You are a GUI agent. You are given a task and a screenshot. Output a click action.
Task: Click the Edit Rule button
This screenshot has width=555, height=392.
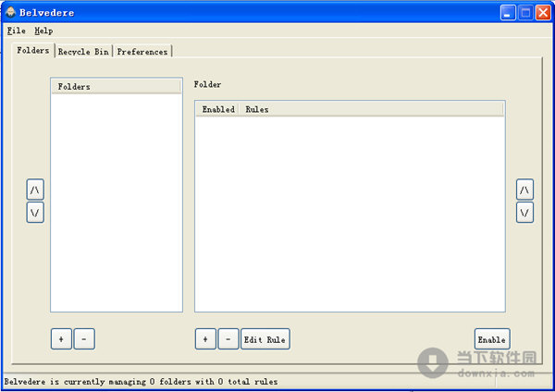[x=265, y=339]
